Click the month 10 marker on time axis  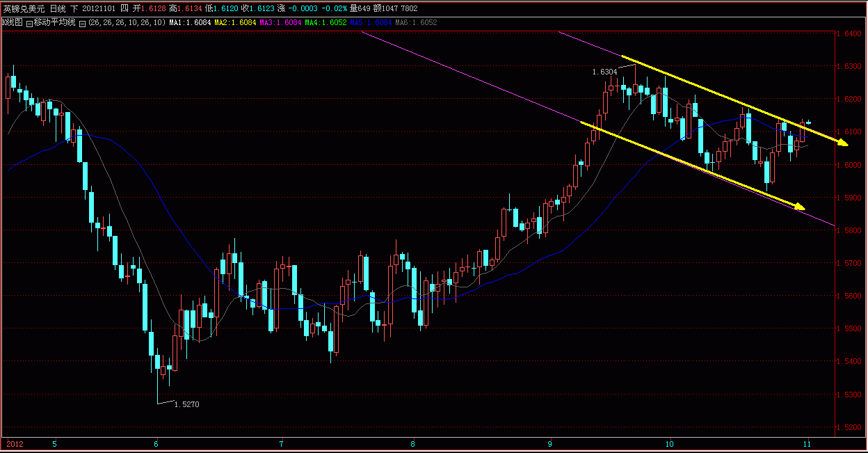669,443
